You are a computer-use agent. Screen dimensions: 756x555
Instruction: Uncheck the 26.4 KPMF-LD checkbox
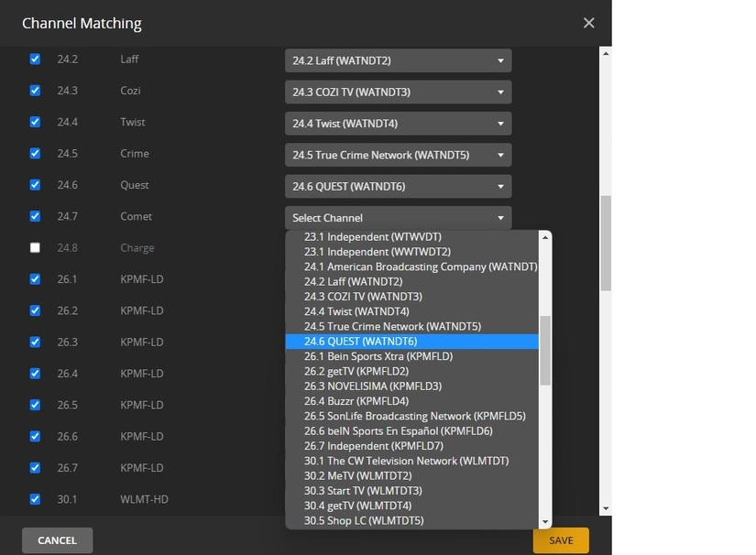tap(35, 374)
